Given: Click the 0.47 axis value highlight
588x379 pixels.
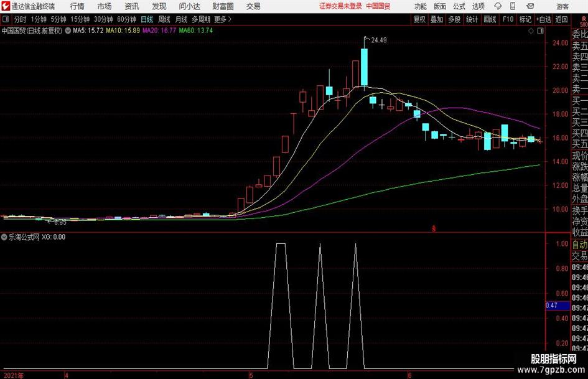Looking at the screenshot, I should pyautogui.click(x=558, y=306).
